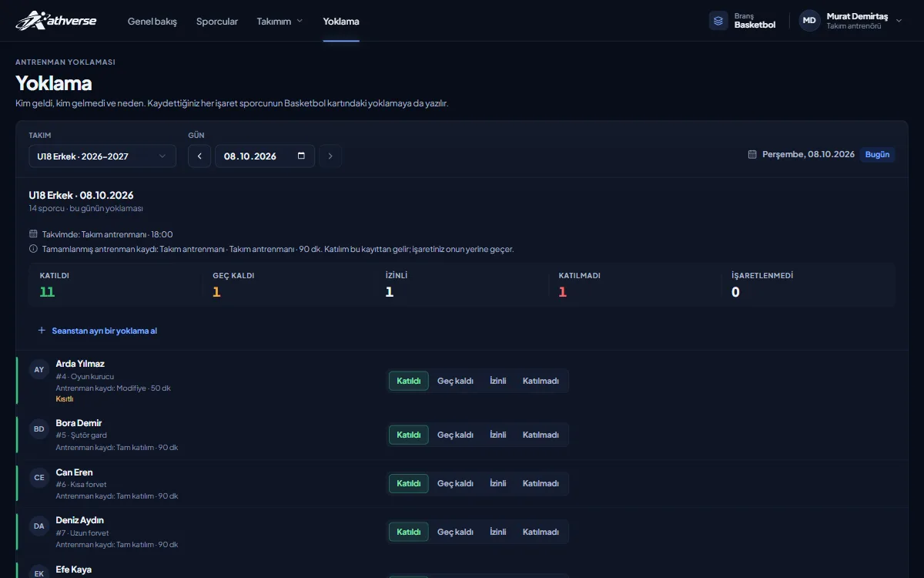Click the info icon beside Tamamlanmış antrenman kaydı
Screen dimensions: 924x578
[33, 249]
